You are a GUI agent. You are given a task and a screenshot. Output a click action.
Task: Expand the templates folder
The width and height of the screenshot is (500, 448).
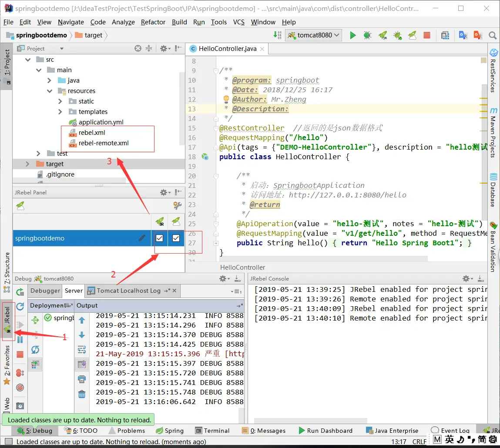[x=60, y=112]
